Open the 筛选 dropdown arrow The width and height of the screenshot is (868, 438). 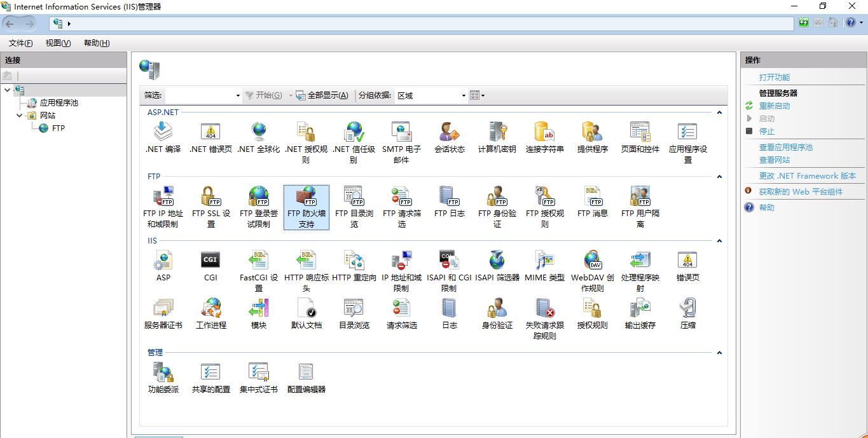pos(238,95)
